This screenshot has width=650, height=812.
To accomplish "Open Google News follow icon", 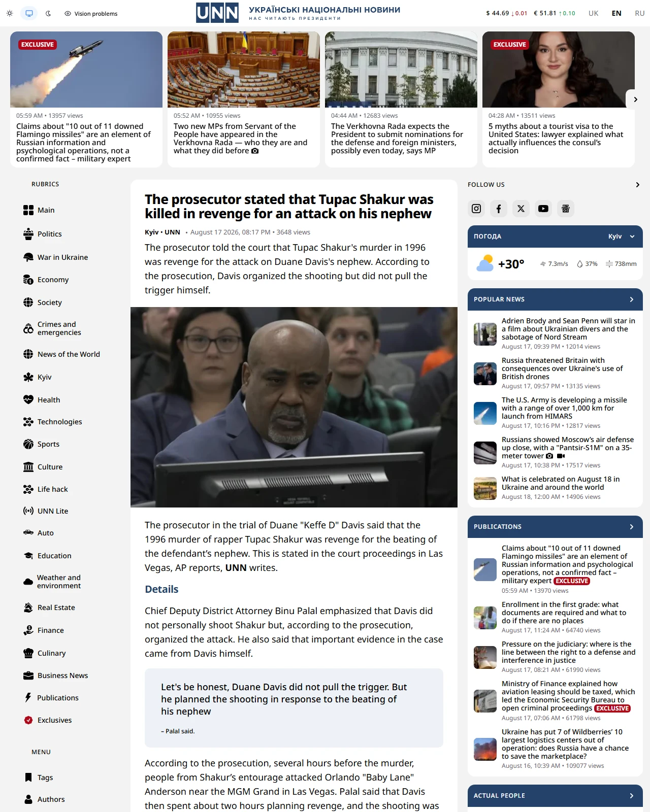I will [x=566, y=209].
